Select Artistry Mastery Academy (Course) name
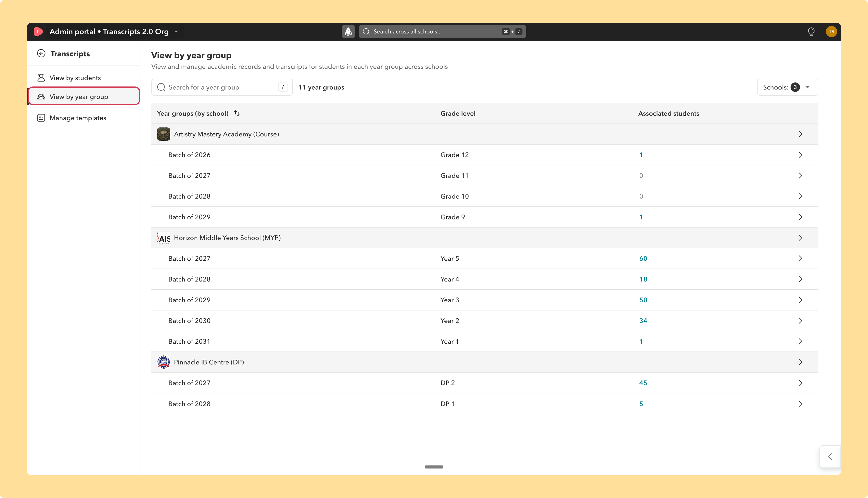The image size is (868, 498). (226, 134)
